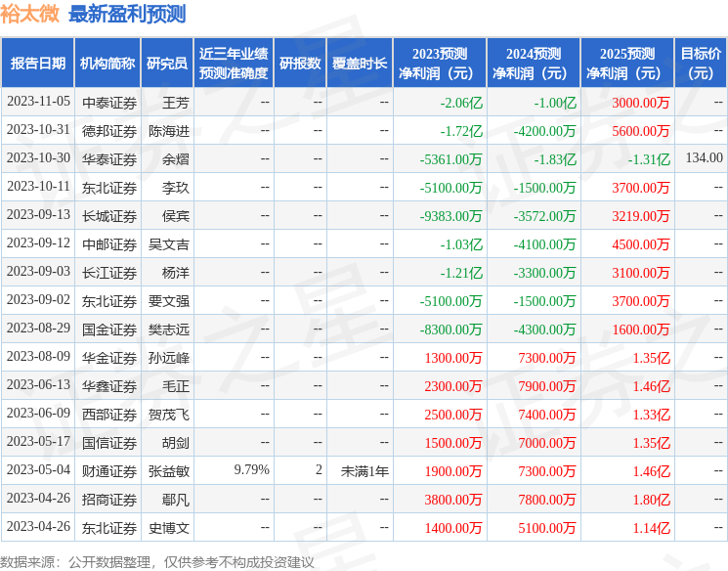Screen dimensions: 728x571
Task: Click 财通证券 institution cell
Action: [x=109, y=471]
